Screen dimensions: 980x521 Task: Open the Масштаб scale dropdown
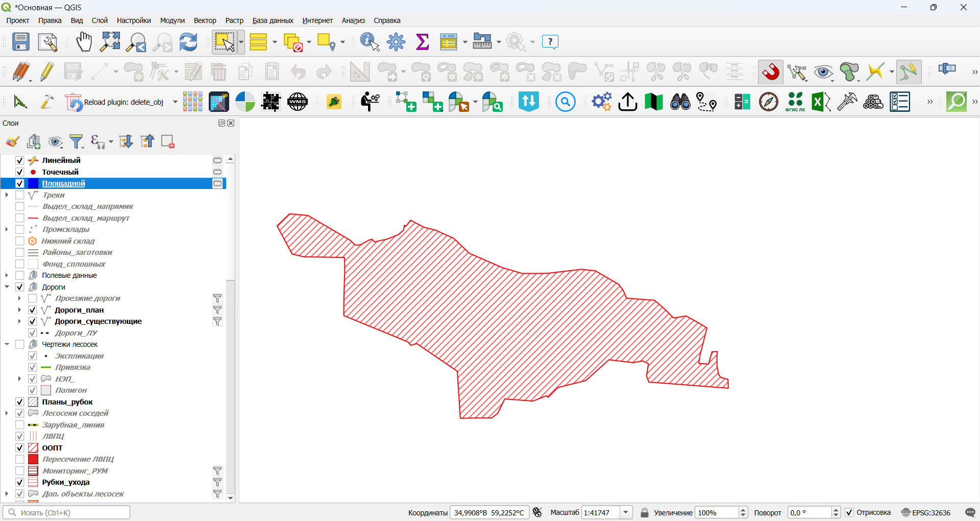coord(627,512)
